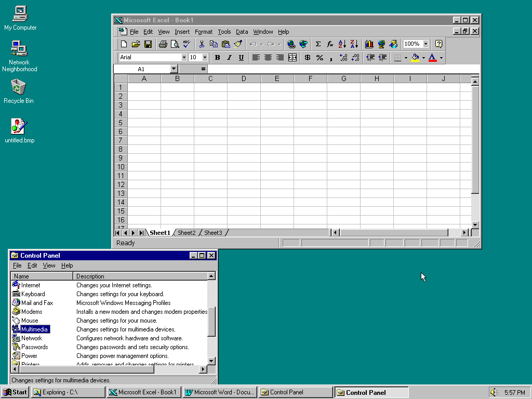
Task: Click the New workbook icon in Excel
Action: 124,44
